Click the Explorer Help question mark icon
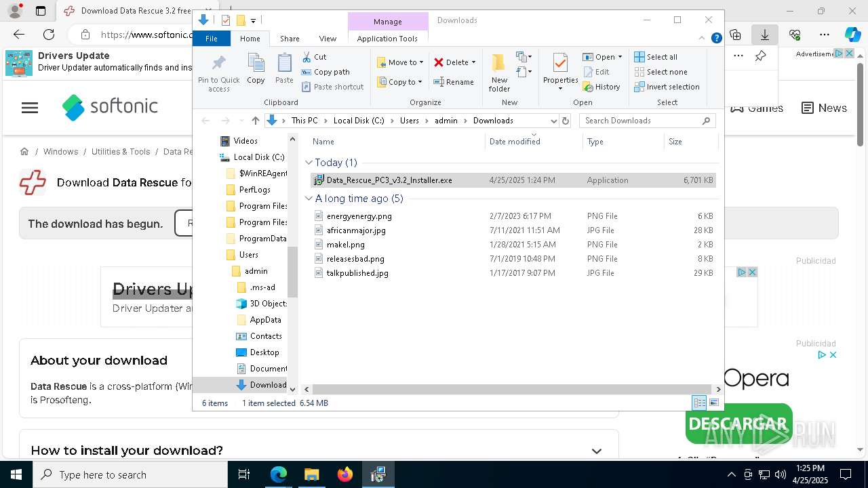The width and height of the screenshot is (868, 488). 716,39
